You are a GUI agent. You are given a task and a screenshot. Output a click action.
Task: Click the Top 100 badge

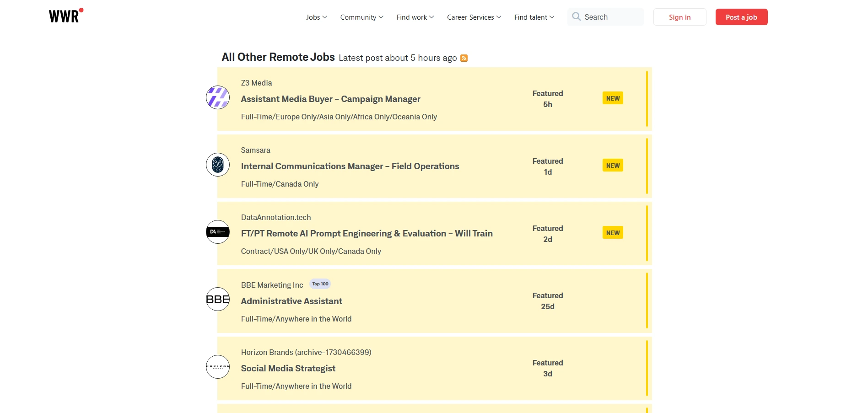[x=320, y=284]
